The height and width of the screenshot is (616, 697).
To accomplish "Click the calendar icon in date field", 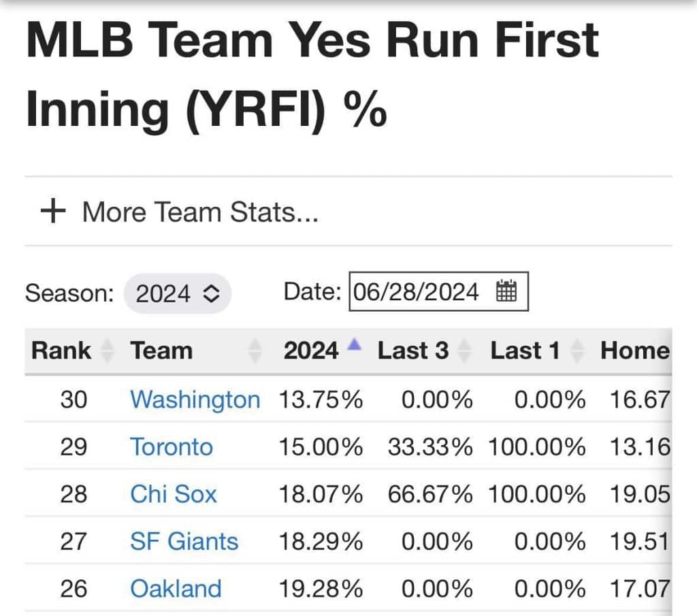I will (506, 291).
